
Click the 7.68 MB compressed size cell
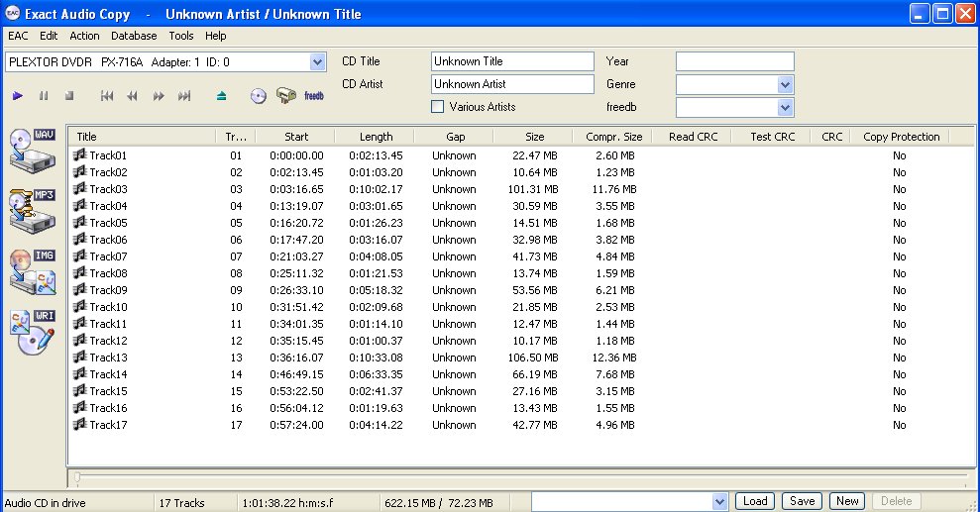click(x=615, y=374)
